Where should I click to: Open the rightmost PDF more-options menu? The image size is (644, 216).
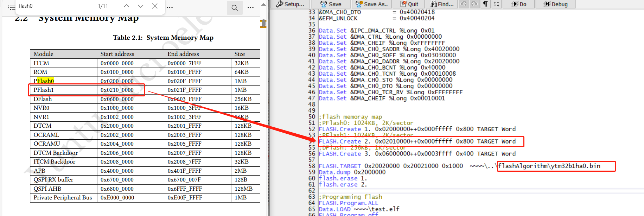click(x=250, y=7)
